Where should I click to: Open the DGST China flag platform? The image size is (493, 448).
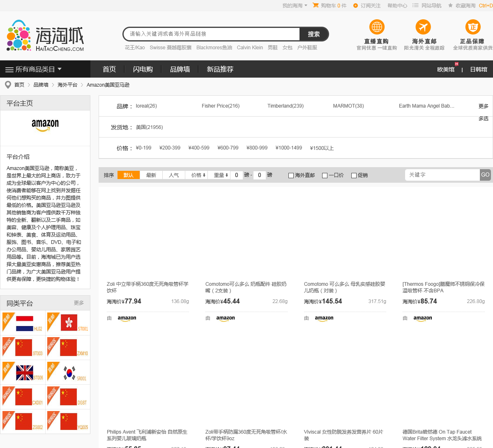68,397
